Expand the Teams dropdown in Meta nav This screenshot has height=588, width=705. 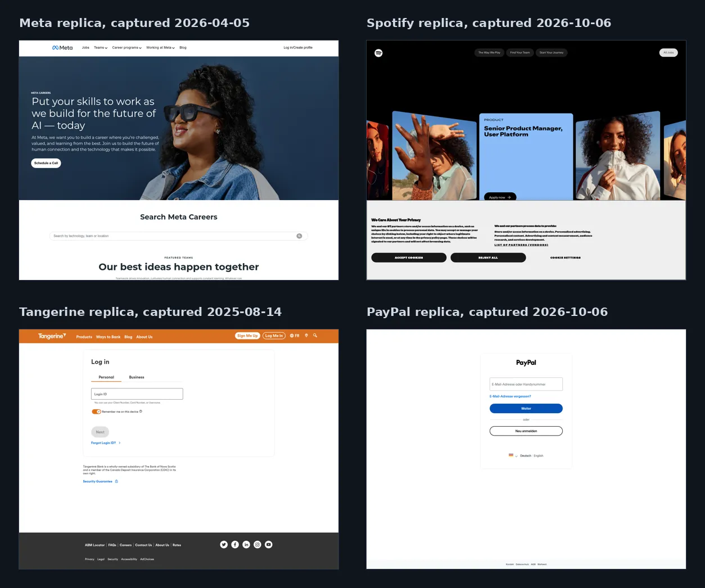point(101,48)
